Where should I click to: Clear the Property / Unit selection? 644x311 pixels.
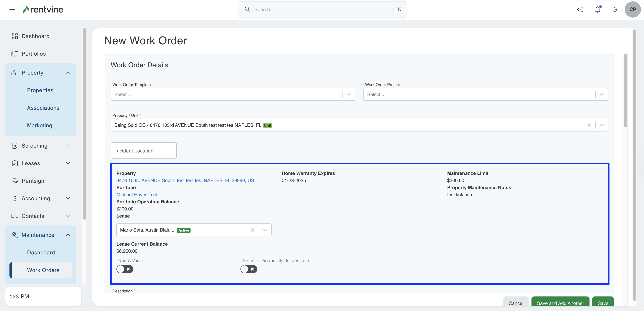point(589,125)
